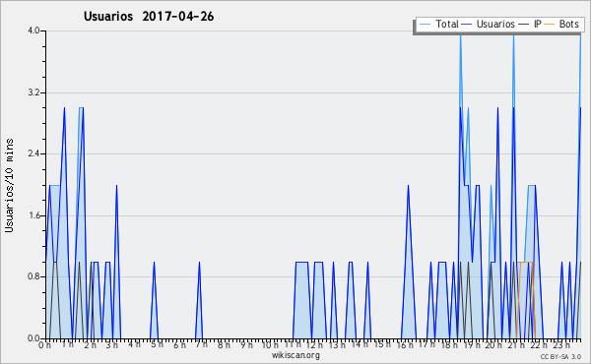Click the '6 h' x-axis label

coord(179,344)
